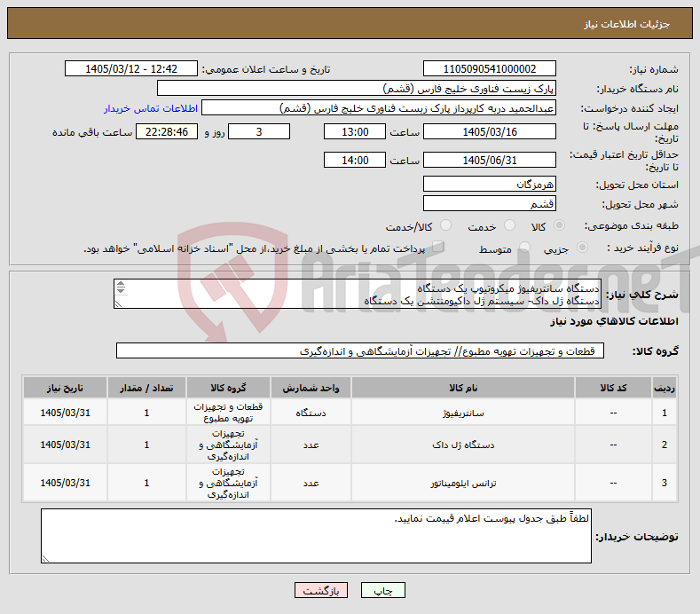Click the تاریخ نیاز column header
700x614 pixels.
[x=65, y=388]
